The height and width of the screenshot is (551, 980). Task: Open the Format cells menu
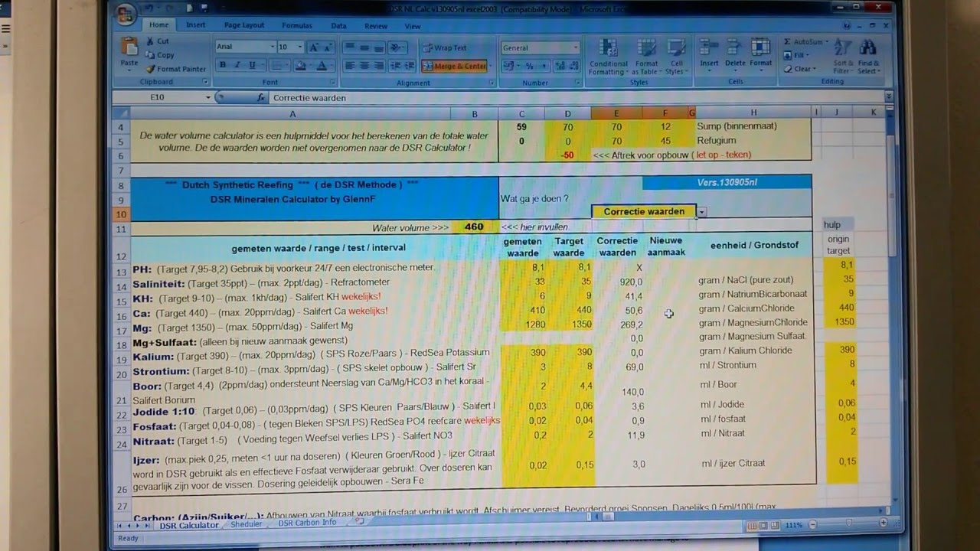pyautogui.click(x=760, y=54)
